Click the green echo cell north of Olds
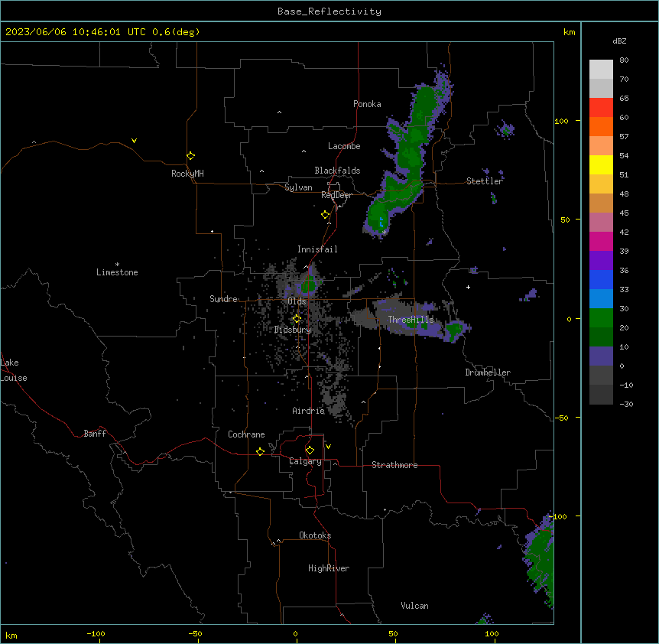This screenshot has width=659, height=644. click(309, 285)
